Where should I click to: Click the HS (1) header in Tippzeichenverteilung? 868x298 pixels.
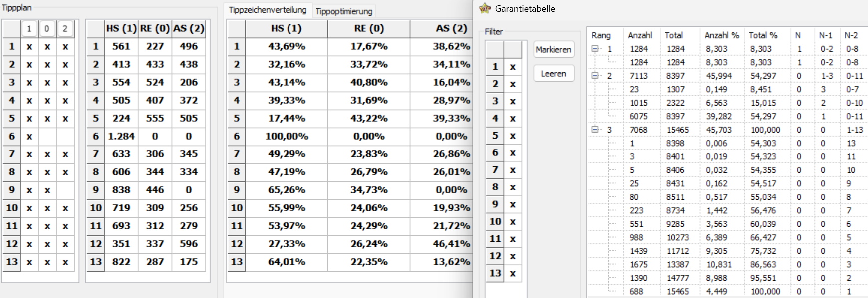[287, 28]
